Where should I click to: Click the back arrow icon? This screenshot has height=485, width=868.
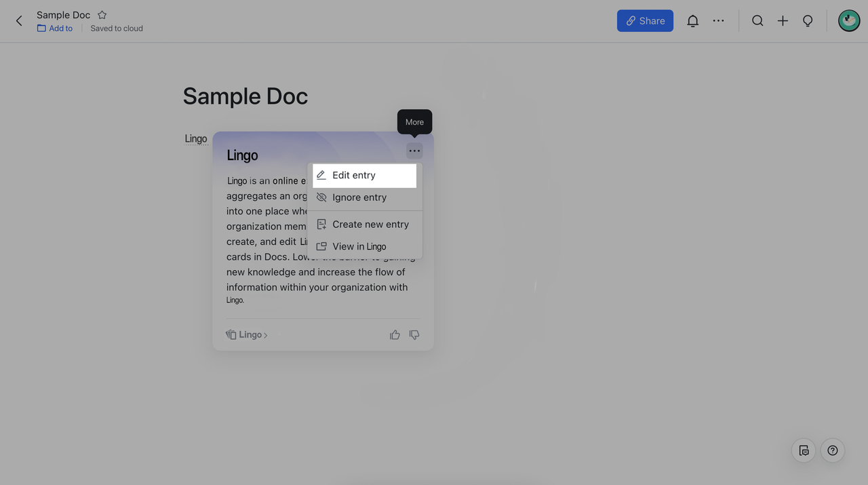pos(19,21)
